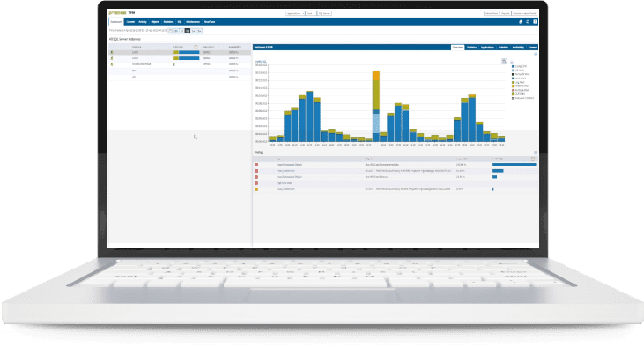Screen dimensions: 644x347
Task: Click the yellow severity icon of the last finding
Action: (x=256, y=189)
